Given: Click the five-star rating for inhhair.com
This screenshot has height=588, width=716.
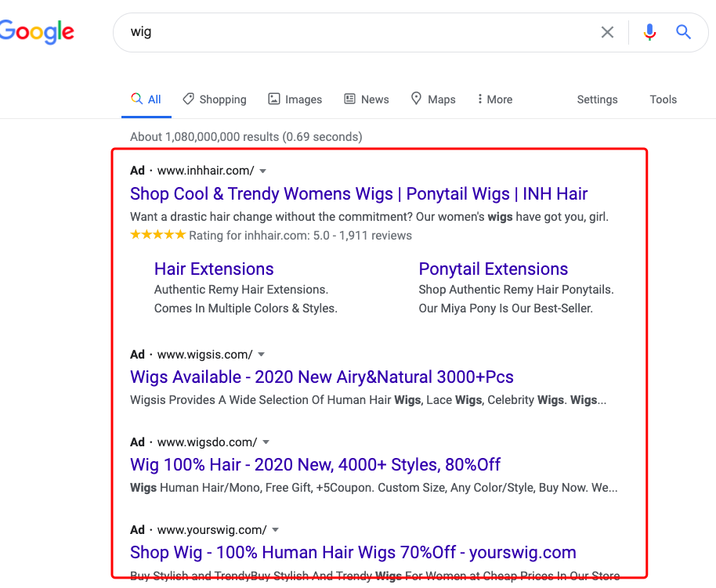Looking at the screenshot, I should click(x=158, y=235).
